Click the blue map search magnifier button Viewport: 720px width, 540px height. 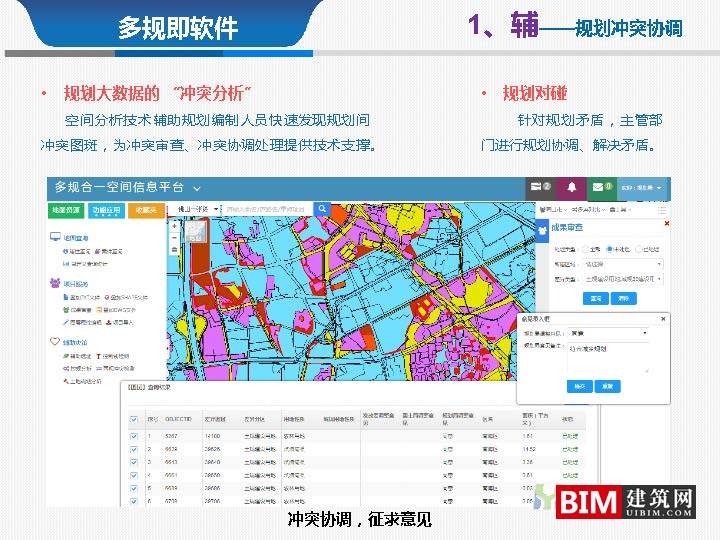[x=323, y=210]
